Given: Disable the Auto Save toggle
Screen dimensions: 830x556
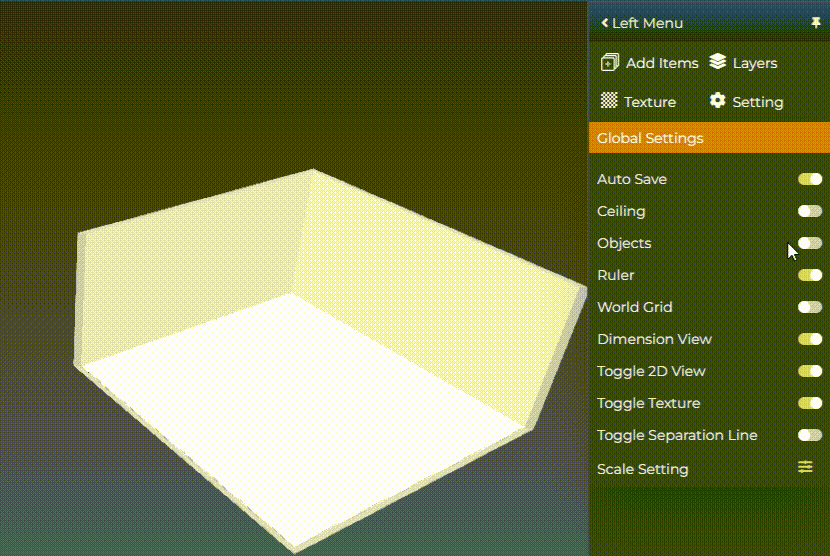Looking at the screenshot, I should (809, 179).
